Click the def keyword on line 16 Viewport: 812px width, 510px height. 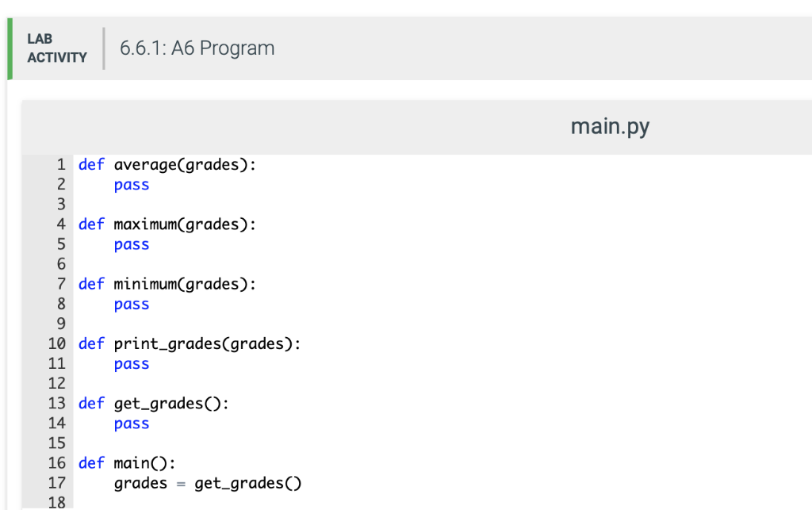90,462
